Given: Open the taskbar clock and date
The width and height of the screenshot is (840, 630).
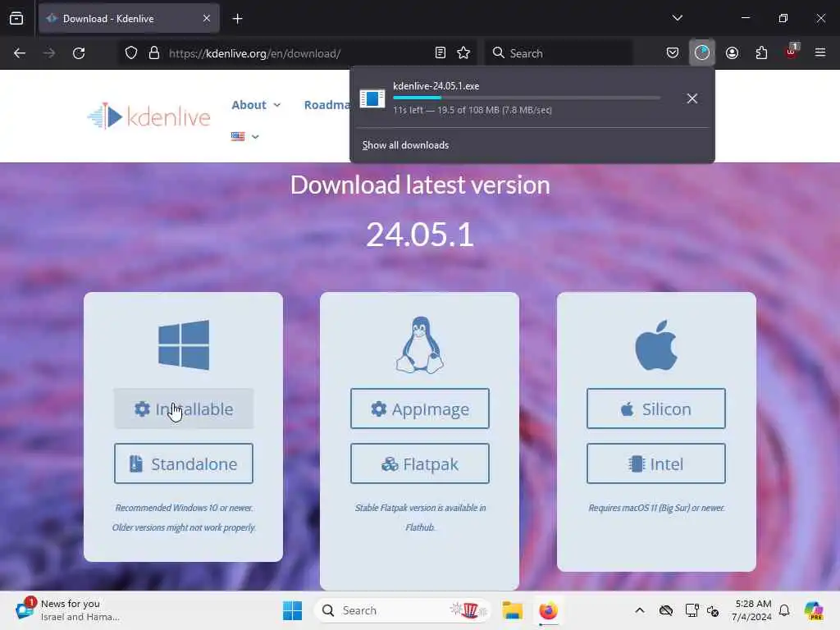Looking at the screenshot, I should coord(752,610).
